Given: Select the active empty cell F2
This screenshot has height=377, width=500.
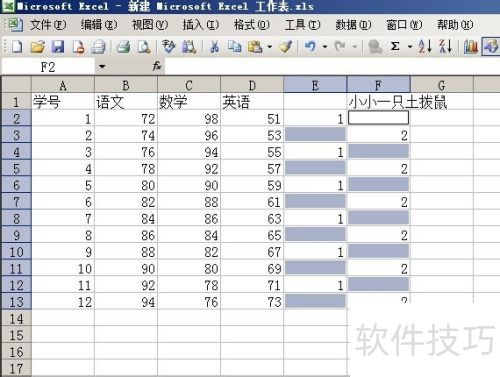Looking at the screenshot, I should (378, 118).
